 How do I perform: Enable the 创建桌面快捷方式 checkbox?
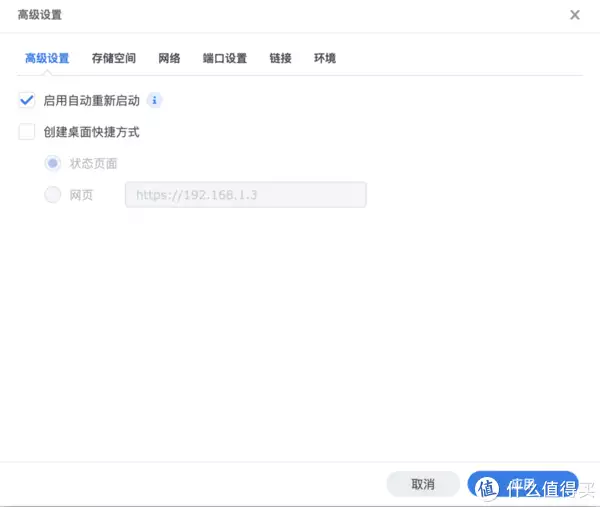coord(26,132)
